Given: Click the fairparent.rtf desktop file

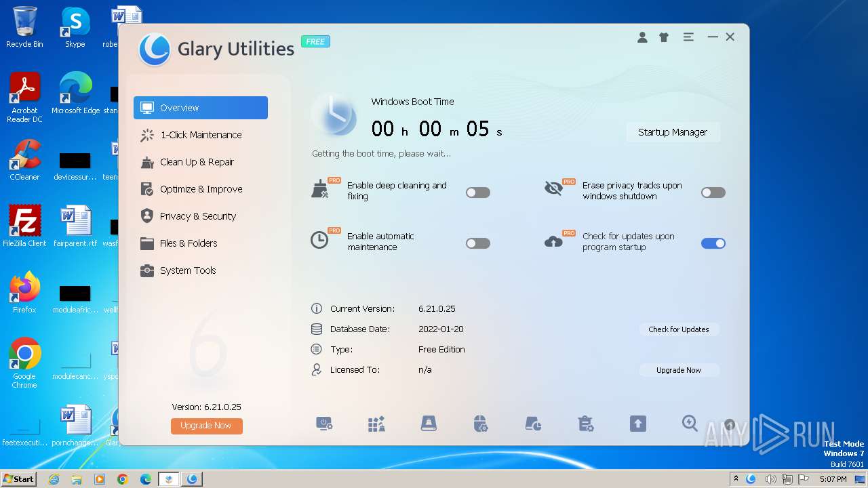Looking at the screenshot, I should click(x=75, y=226).
